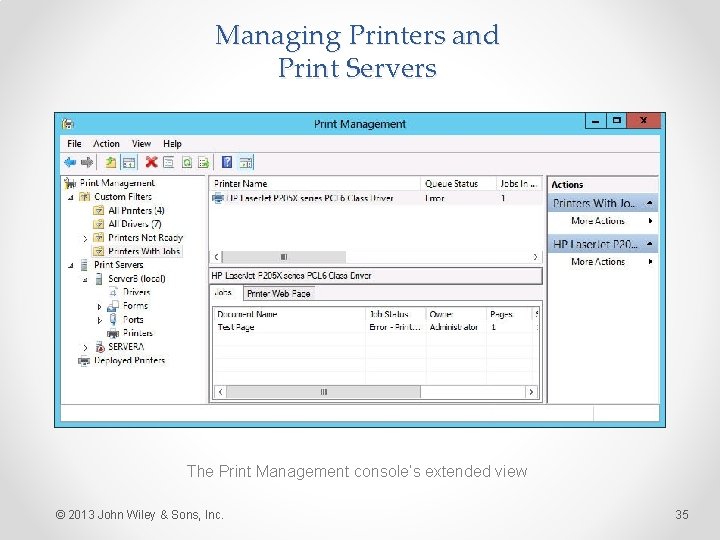Click the Print Management title bar icon
This screenshot has height=540, width=720.
(68, 124)
